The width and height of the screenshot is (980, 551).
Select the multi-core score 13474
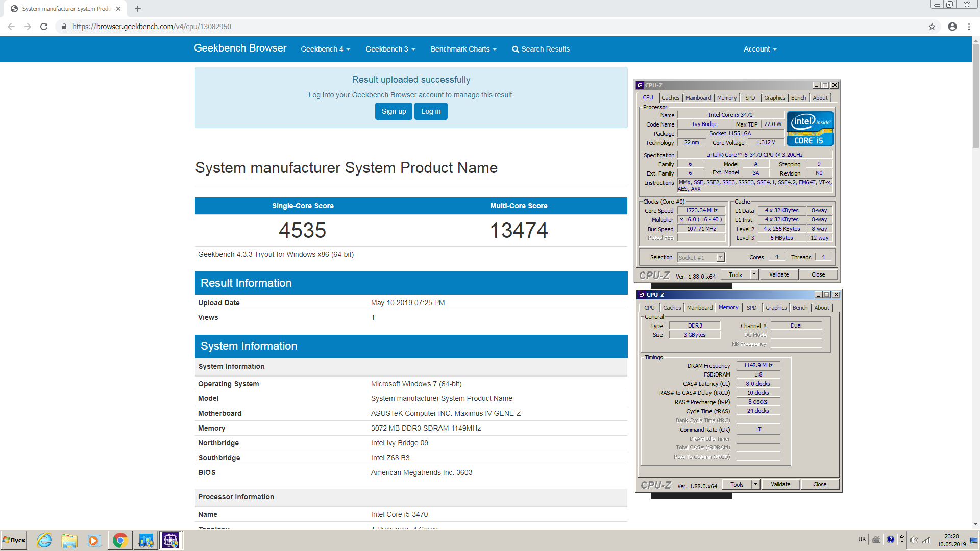[x=519, y=230]
